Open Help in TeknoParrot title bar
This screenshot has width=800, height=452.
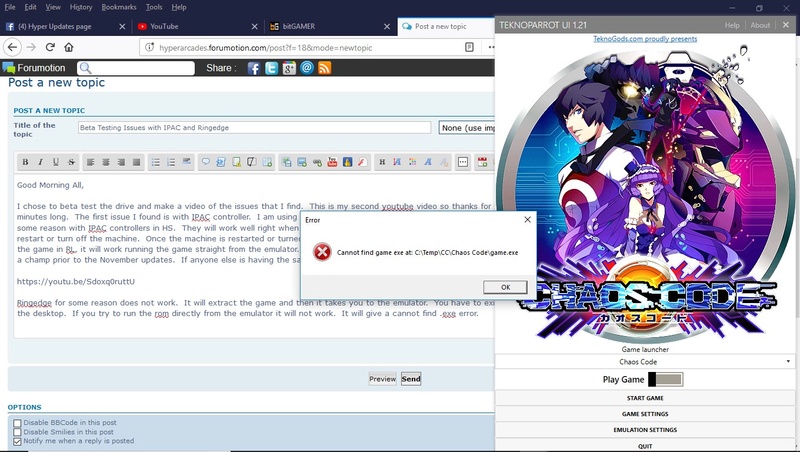click(x=732, y=25)
